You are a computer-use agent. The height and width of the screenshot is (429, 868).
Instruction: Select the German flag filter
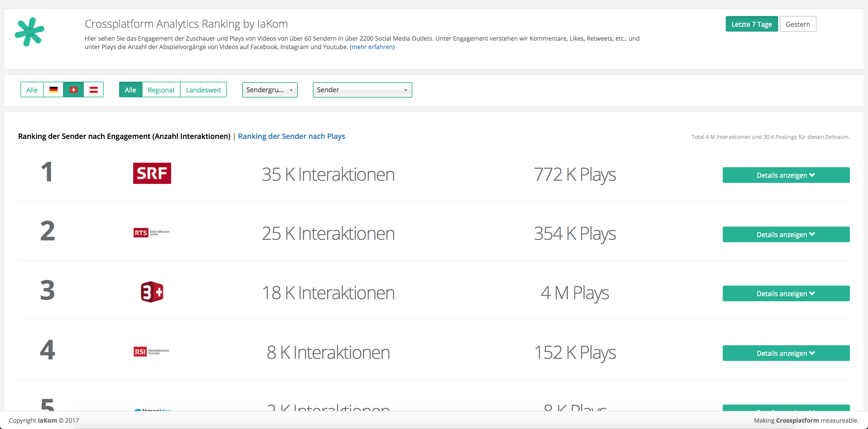53,89
